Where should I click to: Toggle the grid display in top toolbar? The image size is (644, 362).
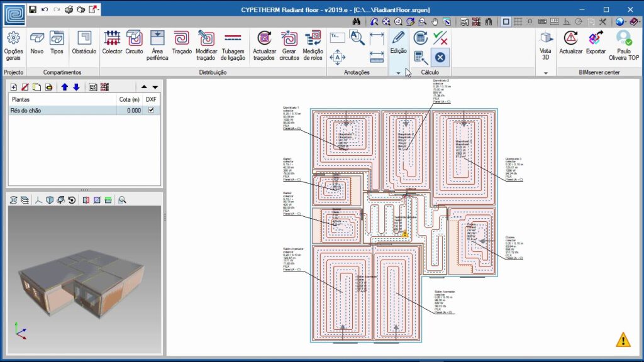pyautogui.click(x=518, y=21)
